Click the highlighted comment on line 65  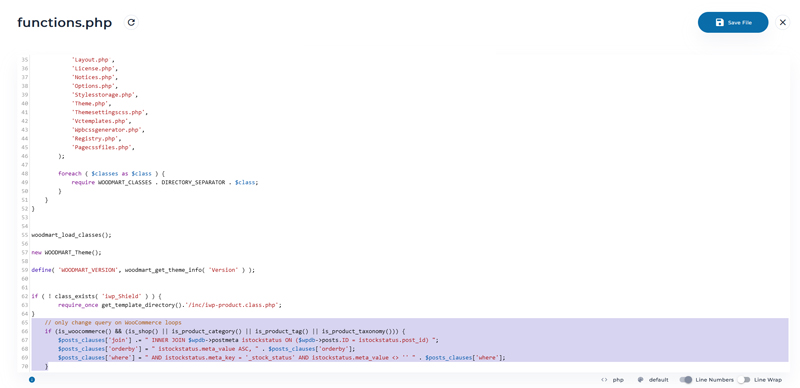pos(113,323)
